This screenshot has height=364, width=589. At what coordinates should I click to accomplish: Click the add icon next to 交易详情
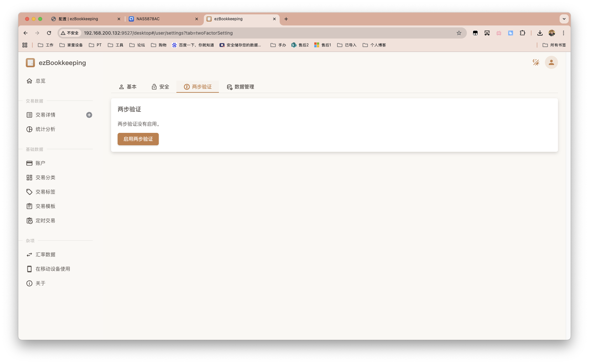(x=89, y=115)
